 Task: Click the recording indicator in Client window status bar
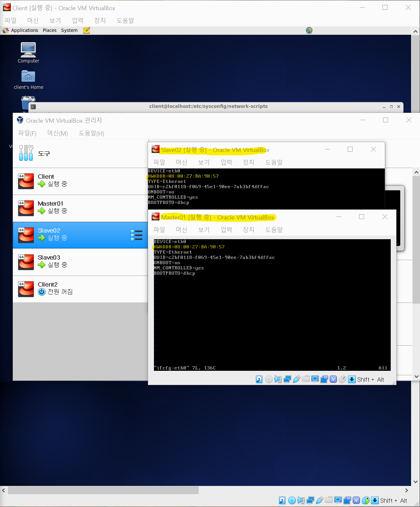pyautogui.click(x=347, y=500)
